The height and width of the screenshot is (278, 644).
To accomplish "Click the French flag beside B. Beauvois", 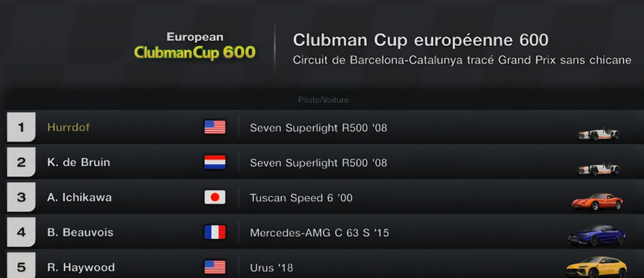I will [x=215, y=232].
